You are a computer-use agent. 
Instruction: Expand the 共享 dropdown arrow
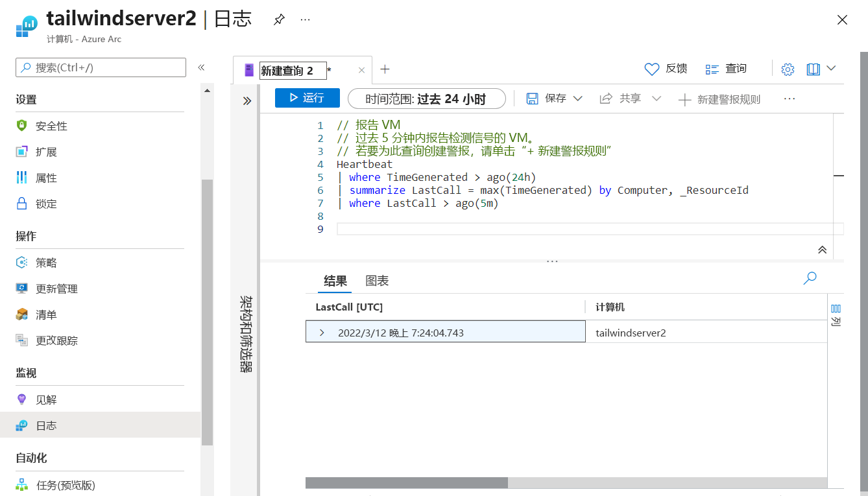(656, 99)
